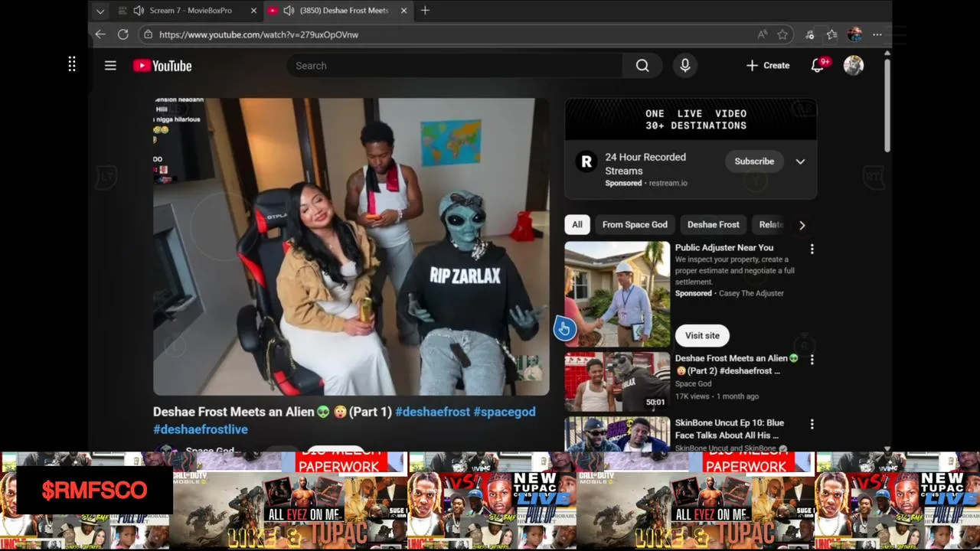Open the browser profile picture
Viewport: 980px width, 551px height.
854,34
